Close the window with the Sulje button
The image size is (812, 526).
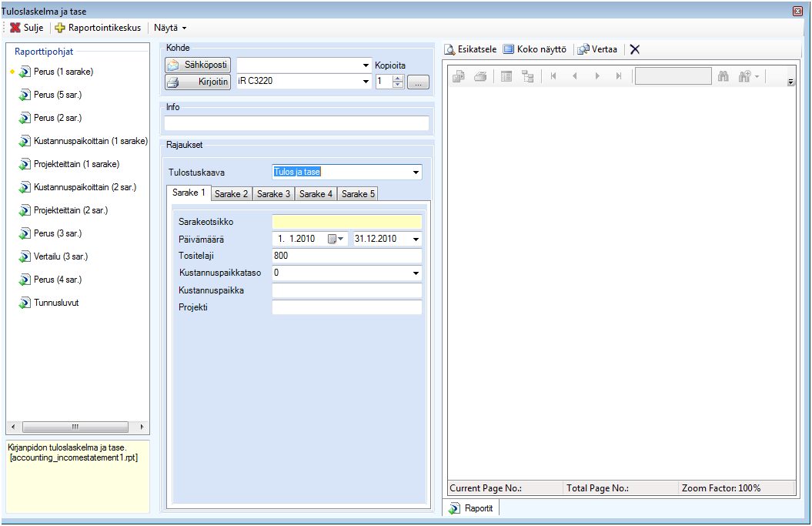pos(27,28)
